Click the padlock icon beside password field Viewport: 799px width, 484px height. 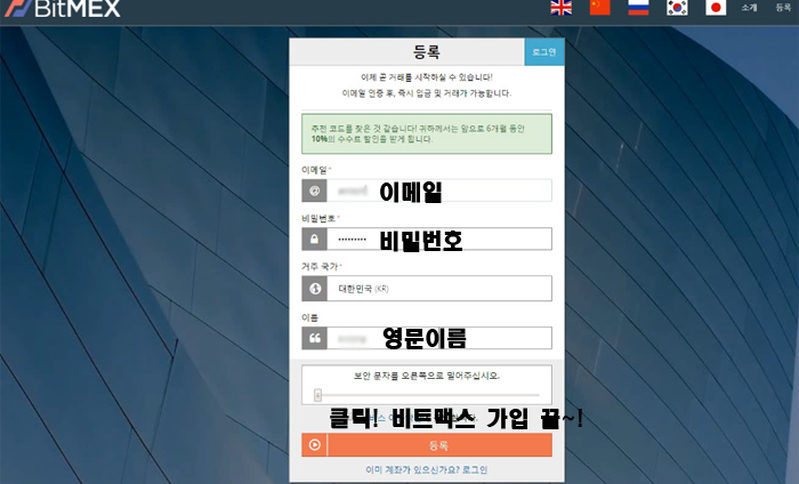coord(314,240)
